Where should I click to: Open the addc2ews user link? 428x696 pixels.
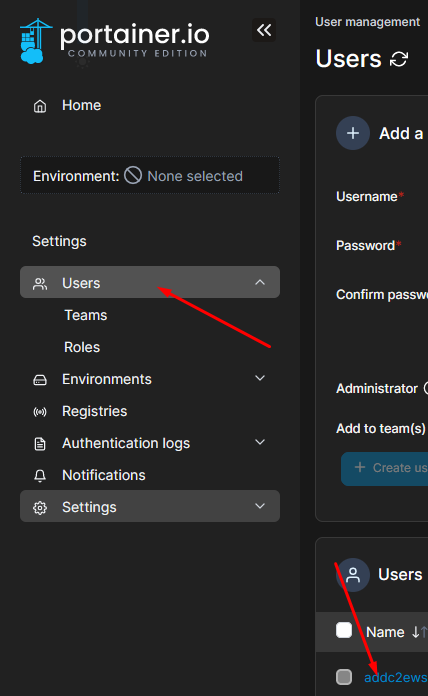pyautogui.click(x=396, y=678)
